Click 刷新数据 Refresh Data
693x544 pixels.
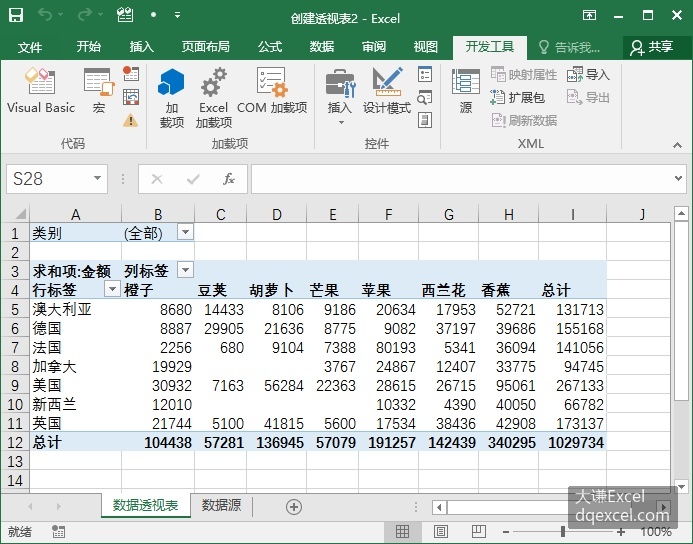pos(524,120)
